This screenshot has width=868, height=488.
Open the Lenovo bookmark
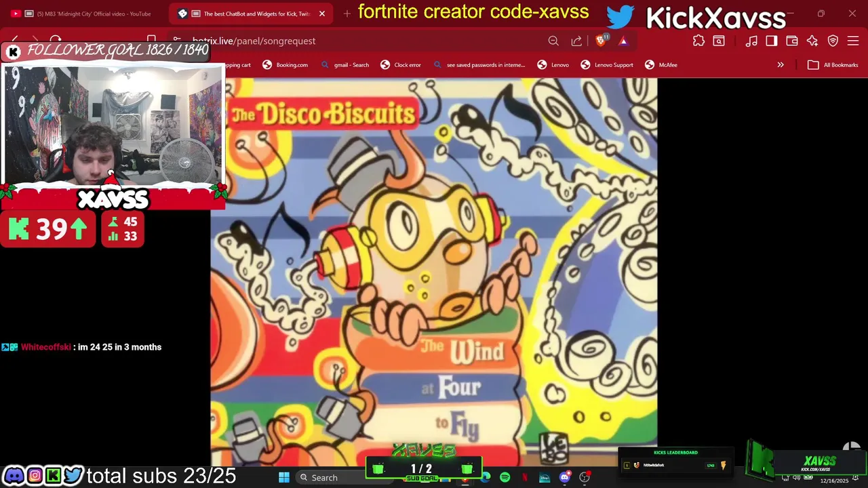[x=553, y=65]
